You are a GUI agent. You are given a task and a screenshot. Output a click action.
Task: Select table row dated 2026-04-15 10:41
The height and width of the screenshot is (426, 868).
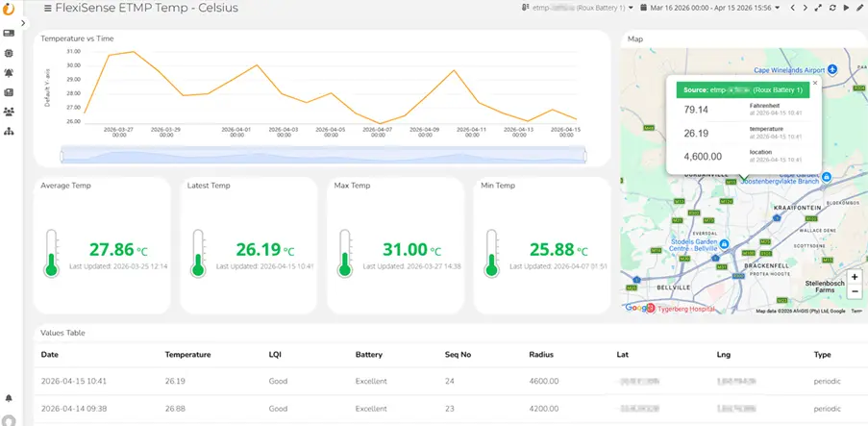click(451, 381)
